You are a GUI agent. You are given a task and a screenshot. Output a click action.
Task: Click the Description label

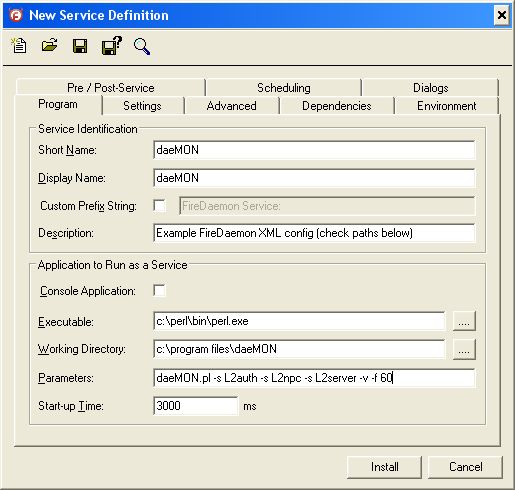point(66,233)
